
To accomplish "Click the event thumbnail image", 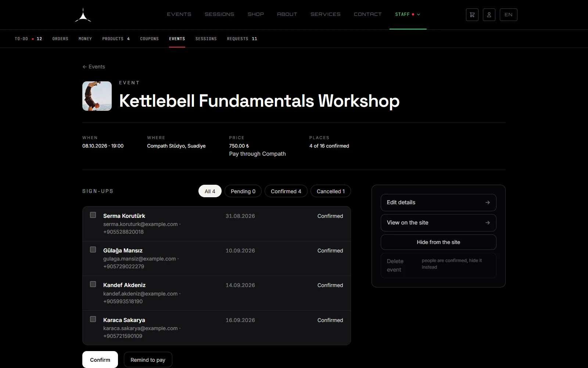I will [97, 96].
